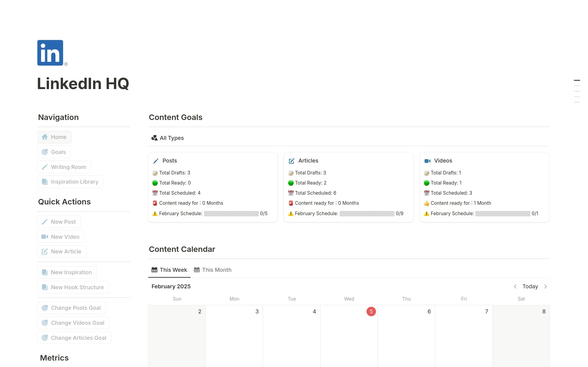The image size is (588, 367).
Task: Open the Inspiration Library button
Action: pyautogui.click(x=70, y=182)
